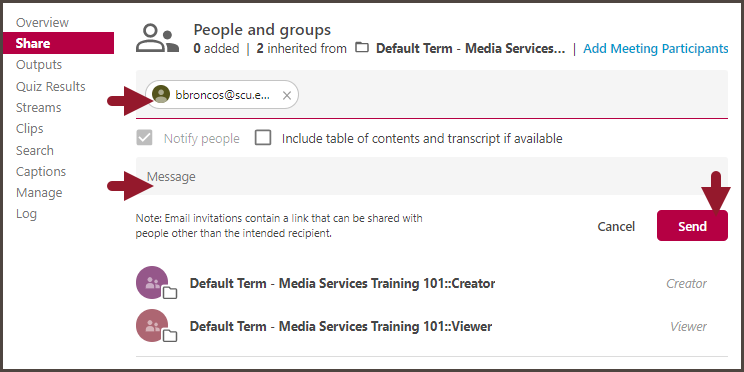Image resolution: width=744 pixels, height=372 pixels.
Task: Click the Cancel button
Action: pyautogui.click(x=616, y=226)
